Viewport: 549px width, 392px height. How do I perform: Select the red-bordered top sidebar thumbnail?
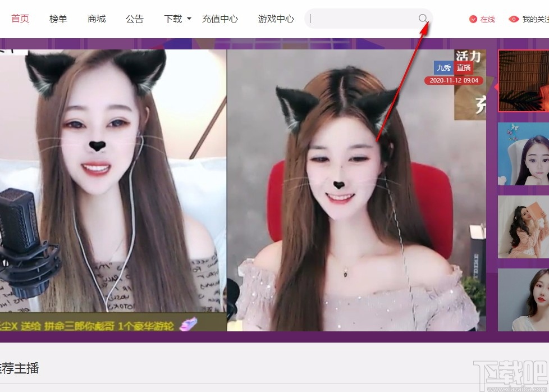[x=523, y=81]
